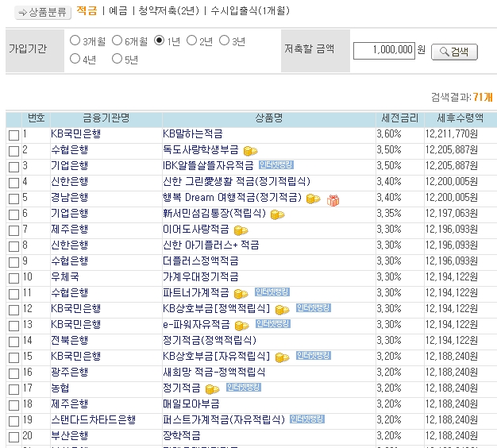Click coin icon beside 농협 정기적금
The width and height of the screenshot is (497, 448).
pos(212,389)
